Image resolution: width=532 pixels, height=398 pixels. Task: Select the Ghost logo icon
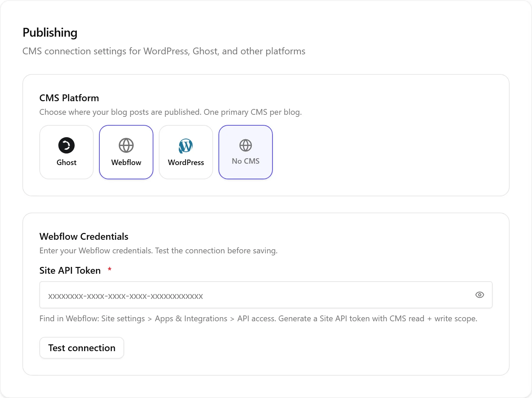click(x=66, y=145)
